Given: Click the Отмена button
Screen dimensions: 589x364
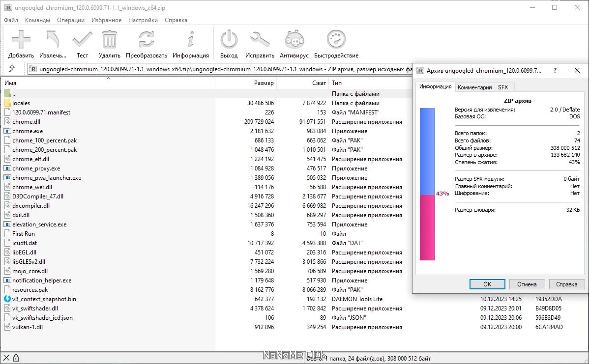Looking at the screenshot, I should tap(527, 284).
